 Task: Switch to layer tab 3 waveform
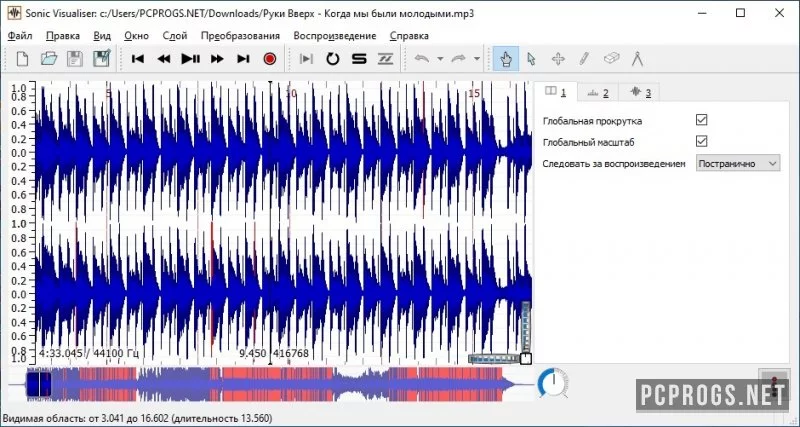coord(640,92)
